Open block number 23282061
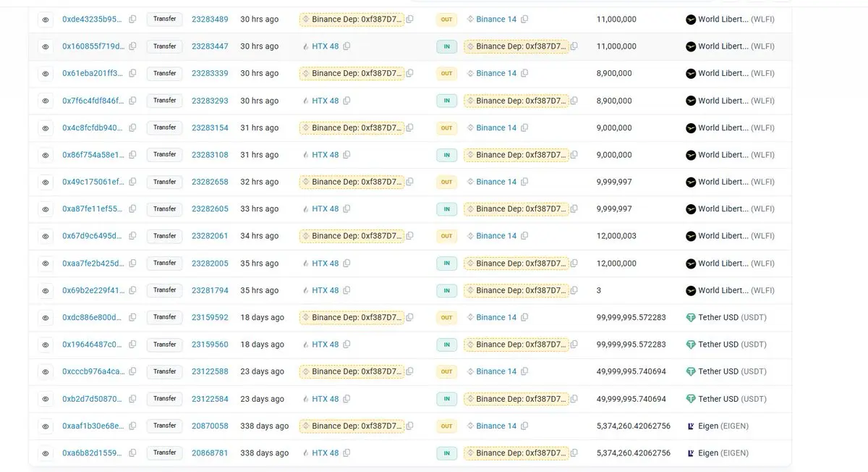This screenshot has width=868, height=472. [210, 236]
